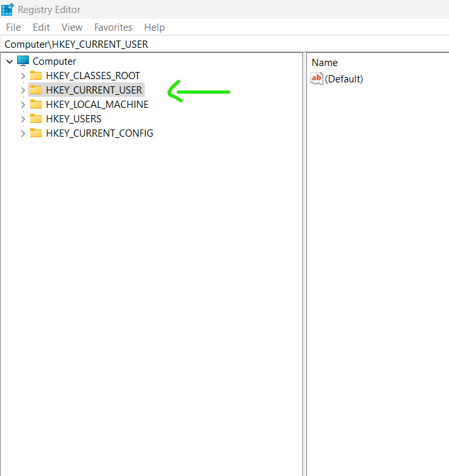This screenshot has width=449, height=476.
Task: Click the HKEY_LOCAL_MACHINE folder icon
Action: tap(36, 104)
